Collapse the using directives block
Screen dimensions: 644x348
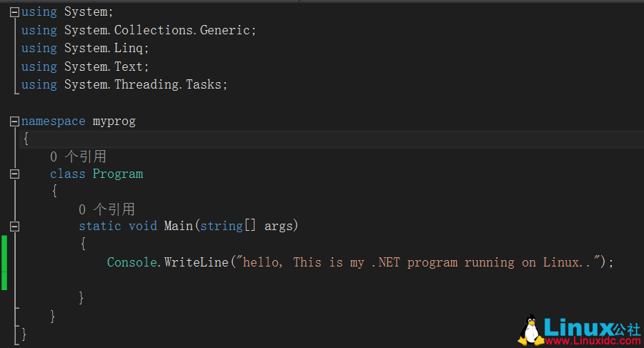coord(14,12)
